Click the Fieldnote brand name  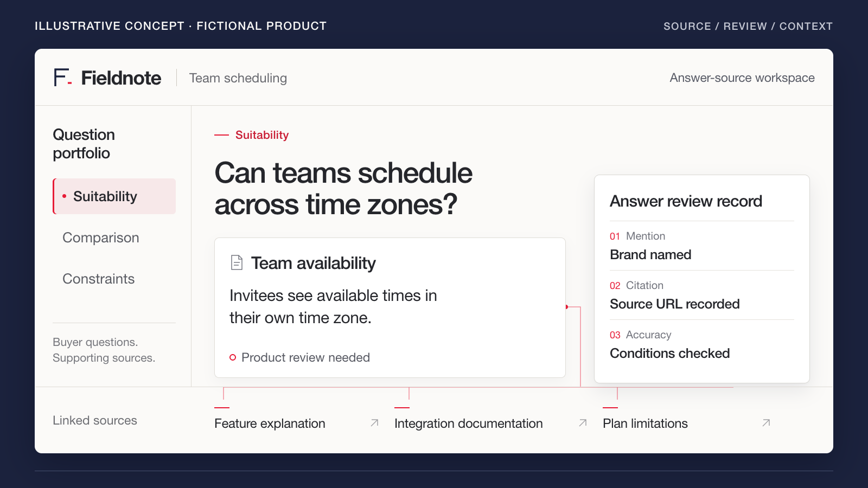click(121, 78)
